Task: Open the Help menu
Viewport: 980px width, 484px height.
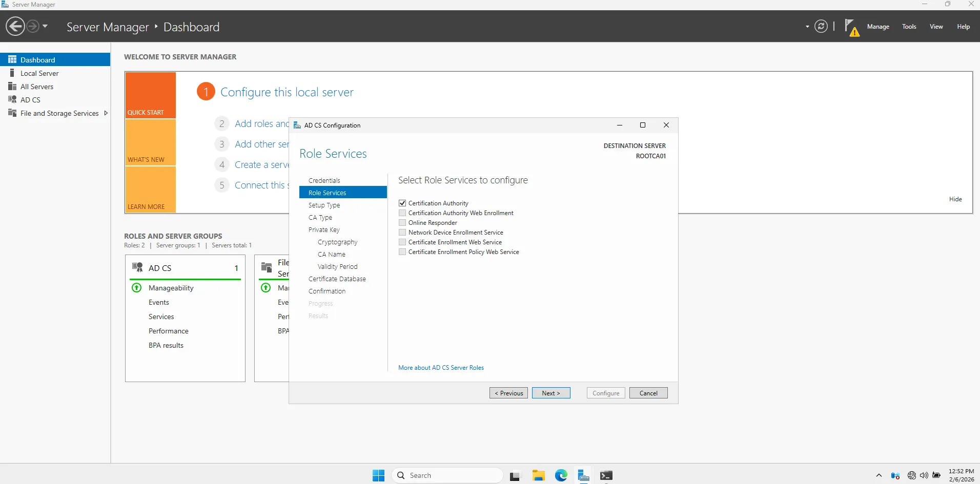Action: (964, 27)
